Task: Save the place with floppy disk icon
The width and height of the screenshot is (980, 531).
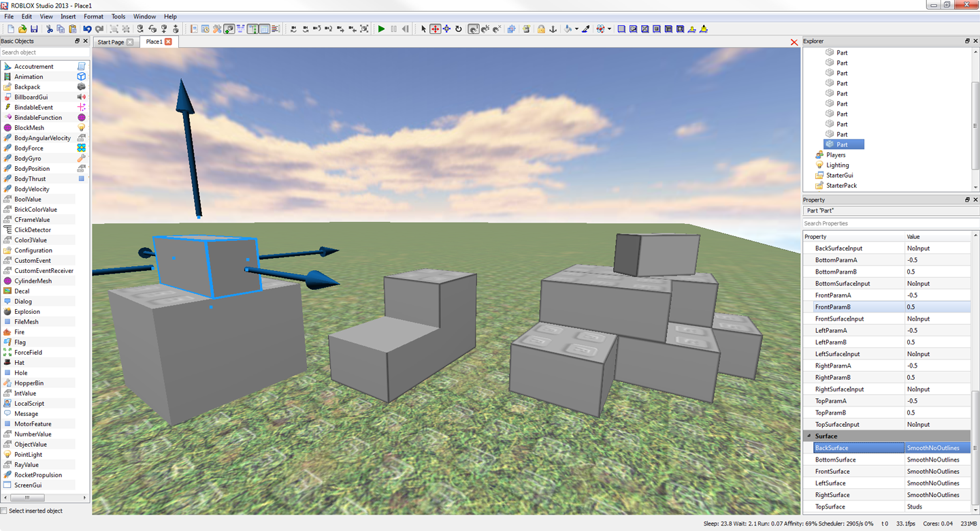Action: coord(34,29)
